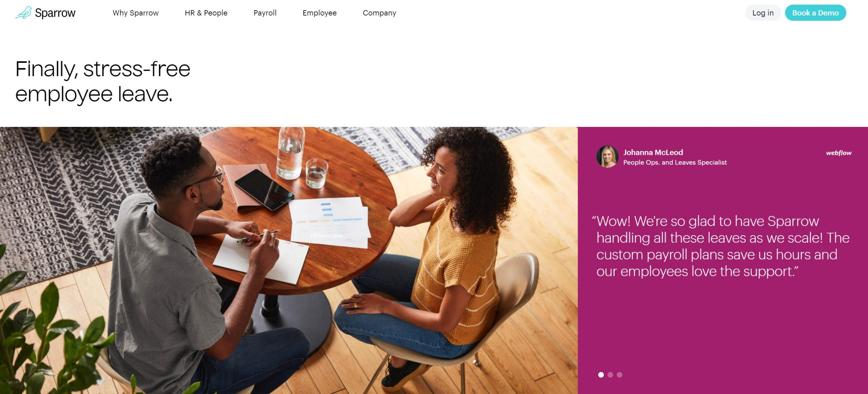The height and width of the screenshot is (394, 868).
Task: Open the HR & People menu
Action: coord(206,13)
